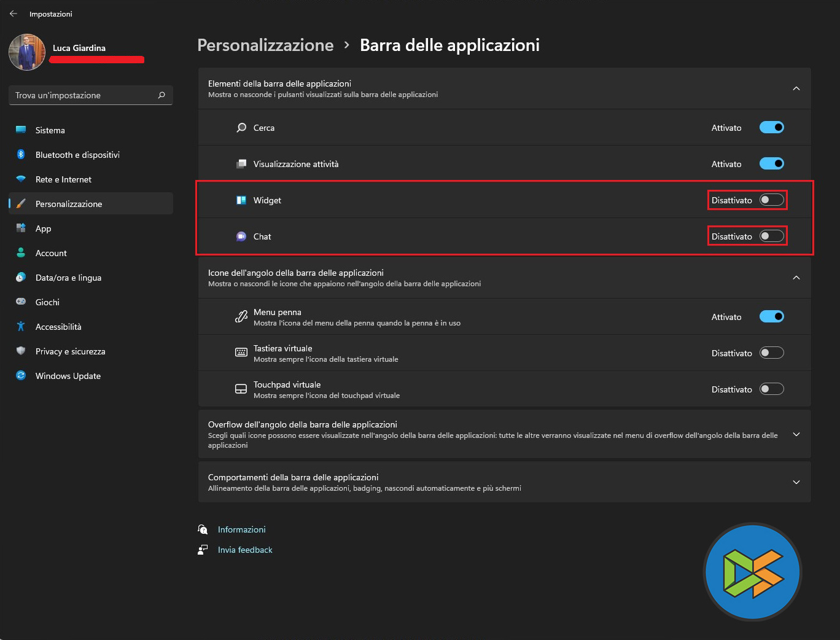Click the Chat item icon
Screen dimensions: 840x640
click(x=241, y=236)
